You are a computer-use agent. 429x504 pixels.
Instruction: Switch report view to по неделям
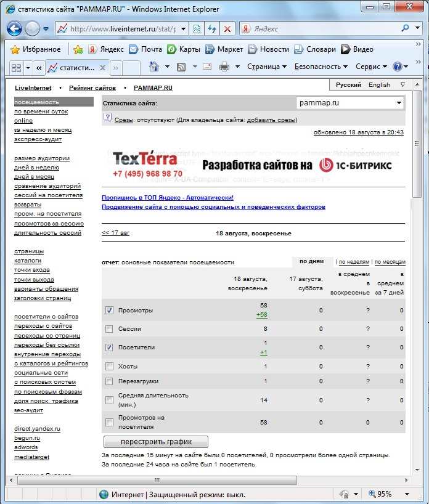click(x=354, y=262)
